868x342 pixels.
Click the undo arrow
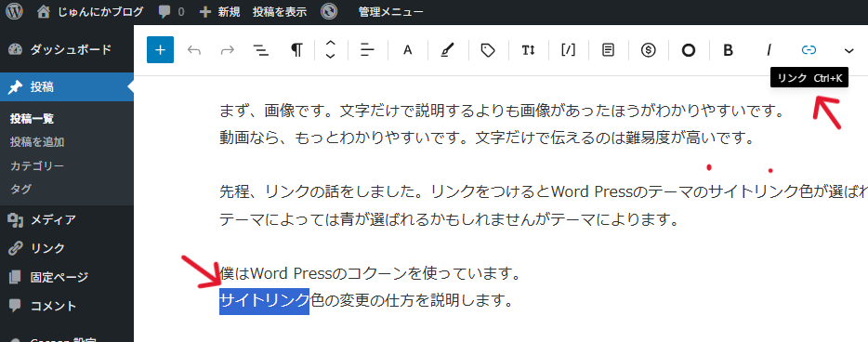pos(193,50)
